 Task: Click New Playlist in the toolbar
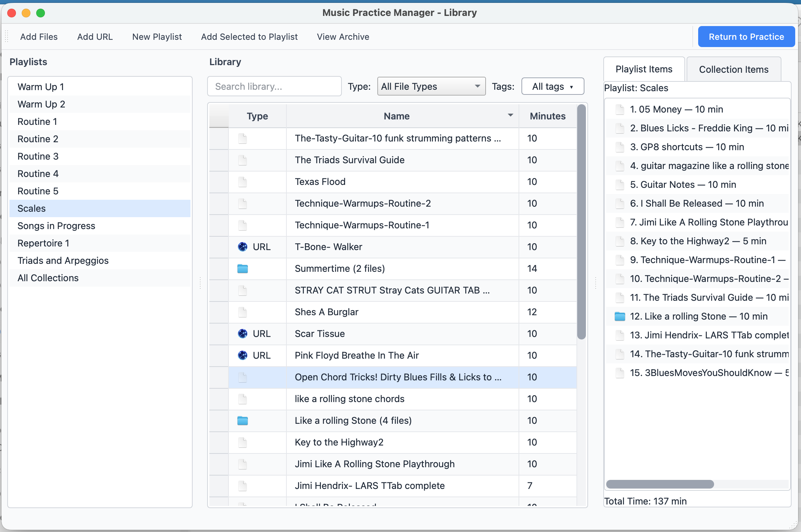(157, 37)
